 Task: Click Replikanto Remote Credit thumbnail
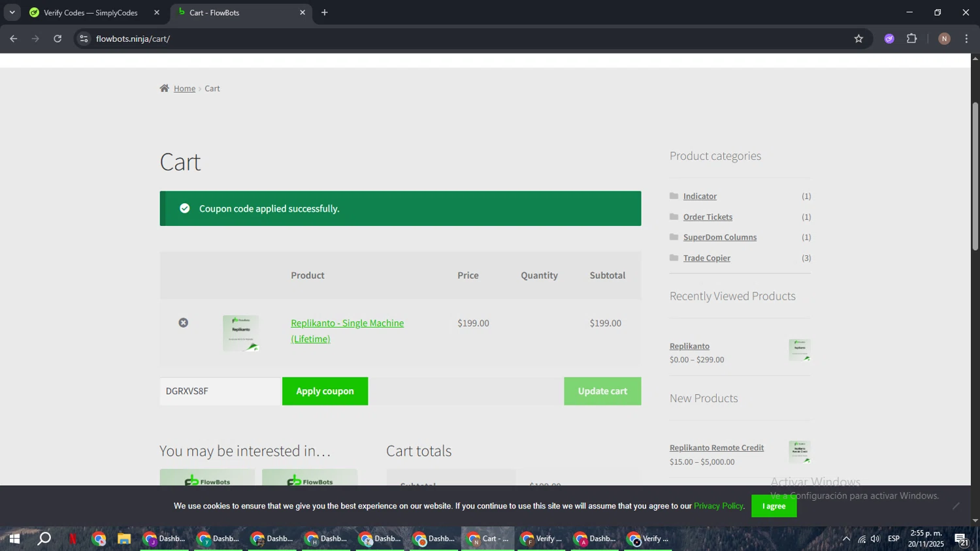coord(800,452)
